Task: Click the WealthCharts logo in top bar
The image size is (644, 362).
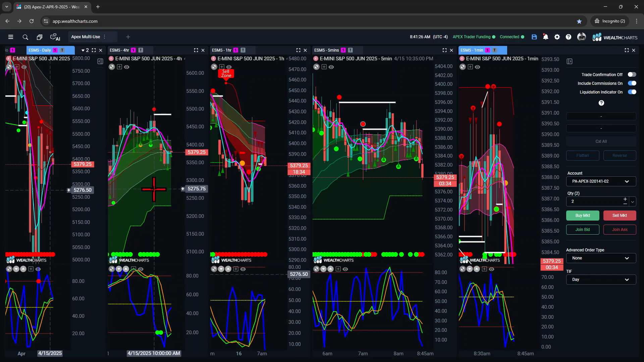Action: 615,37
